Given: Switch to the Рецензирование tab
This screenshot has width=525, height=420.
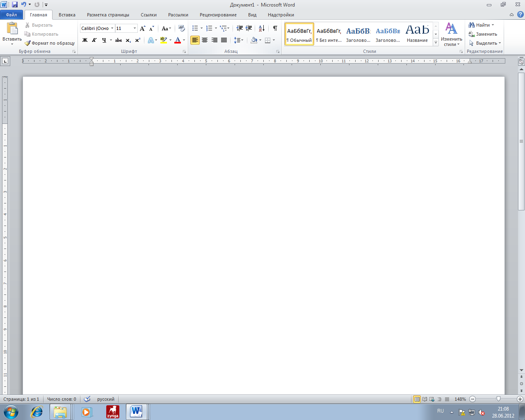Looking at the screenshot, I should (x=218, y=15).
